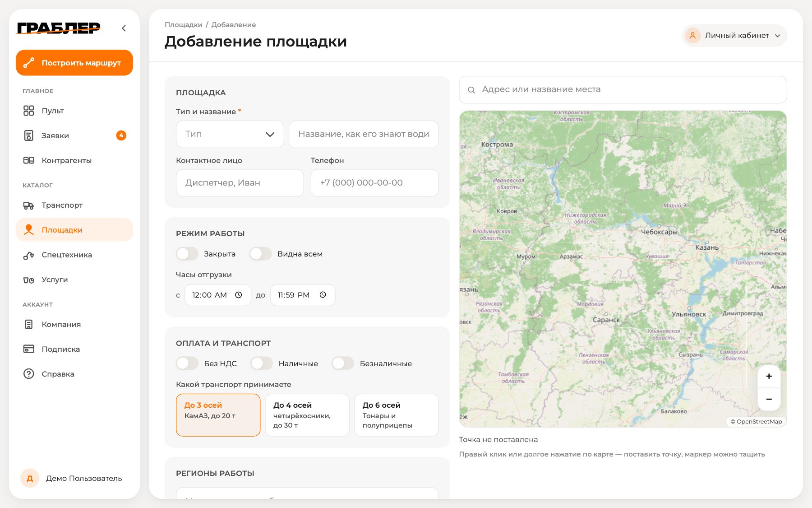
Task: Click the Личный кабинет user avatar icon
Action: click(692, 35)
